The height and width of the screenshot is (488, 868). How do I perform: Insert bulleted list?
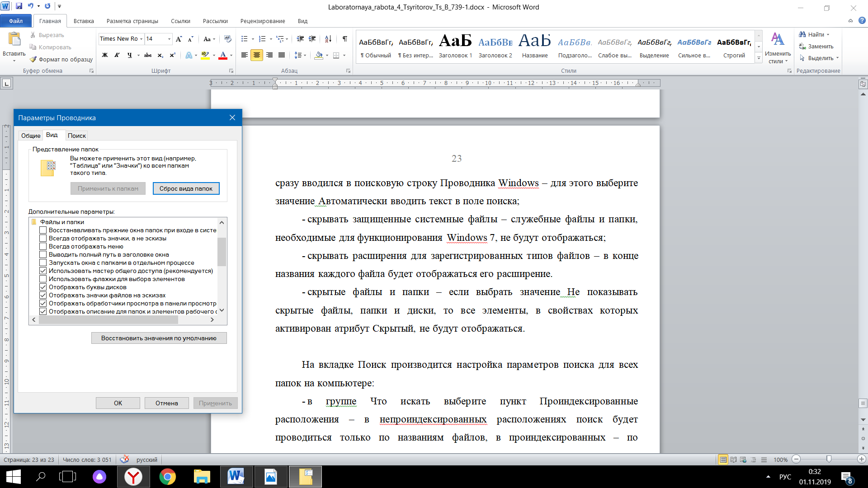[x=245, y=39]
